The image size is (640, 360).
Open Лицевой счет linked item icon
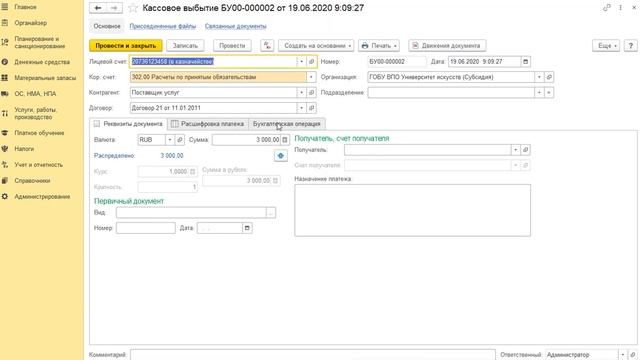311,62
